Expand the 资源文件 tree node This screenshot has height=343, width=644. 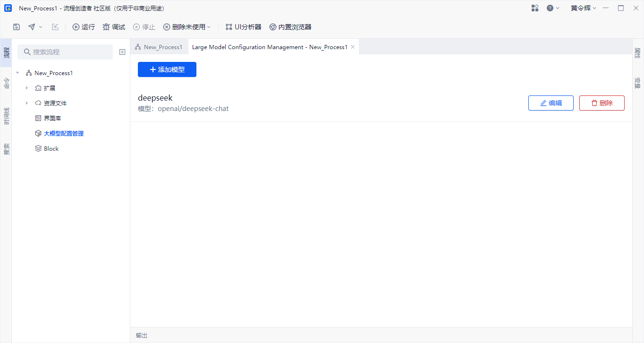pyautogui.click(x=27, y=103)
